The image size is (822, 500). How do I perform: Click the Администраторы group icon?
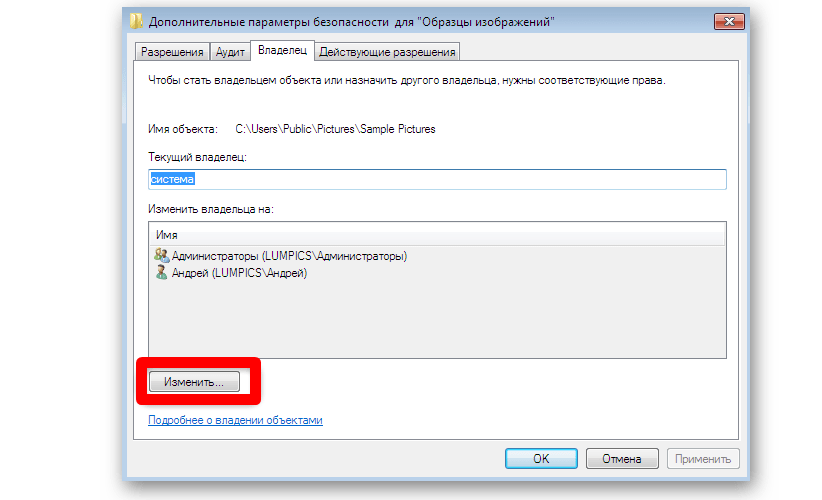[161, 255]
